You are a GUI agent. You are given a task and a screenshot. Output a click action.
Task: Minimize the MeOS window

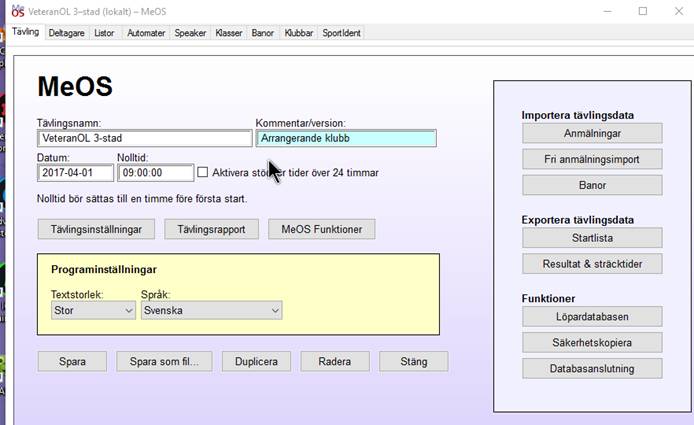(x=608, y=11)
